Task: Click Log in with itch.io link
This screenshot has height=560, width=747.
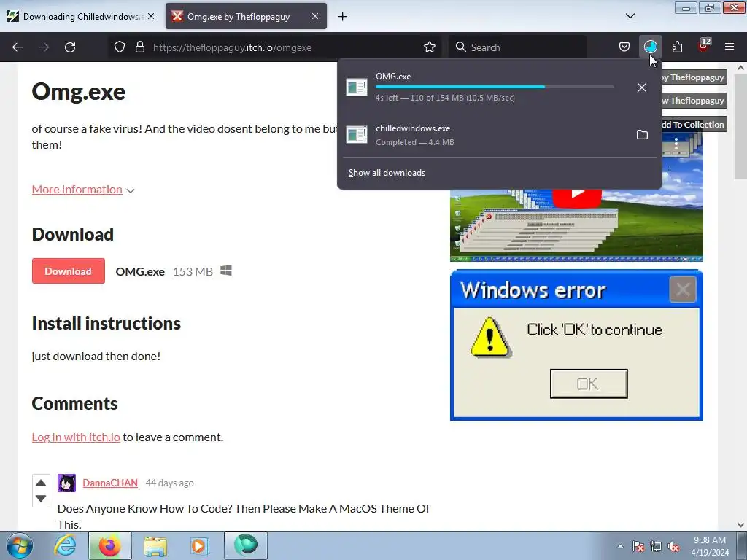Action: pos(76,437)
